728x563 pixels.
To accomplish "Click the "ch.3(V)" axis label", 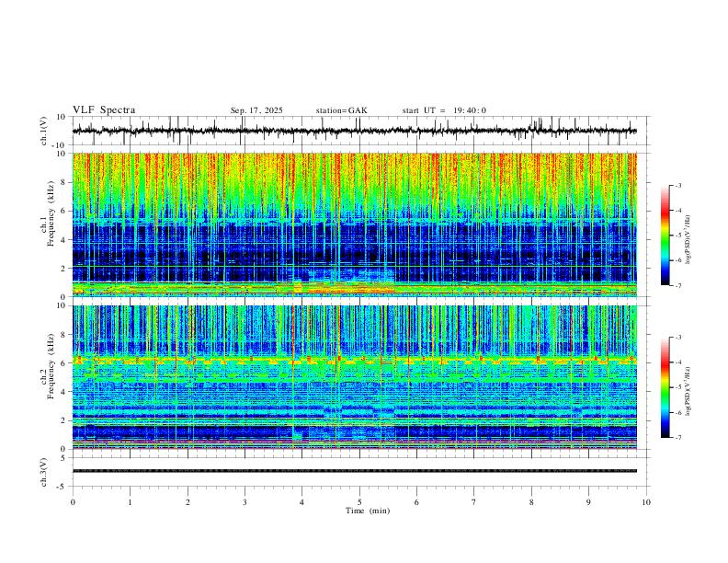I will 44,472.
